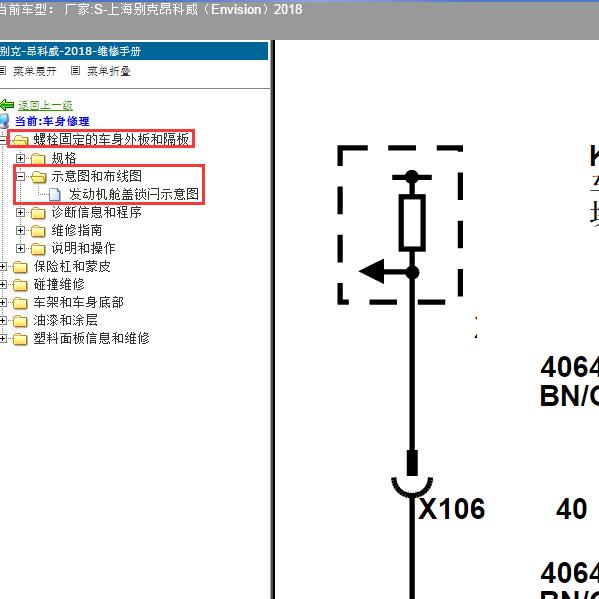The image size is (599, 599).
Task: Click the 油漆和涂层 folder icon
Action: click(x=20, y=321)
